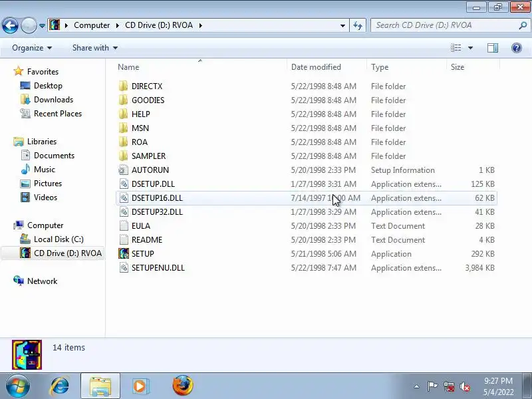Select the AUTORUN setup information icon
Image resolution: width=532 pixels, height=399 pixels.
click(x=124, y=170)
